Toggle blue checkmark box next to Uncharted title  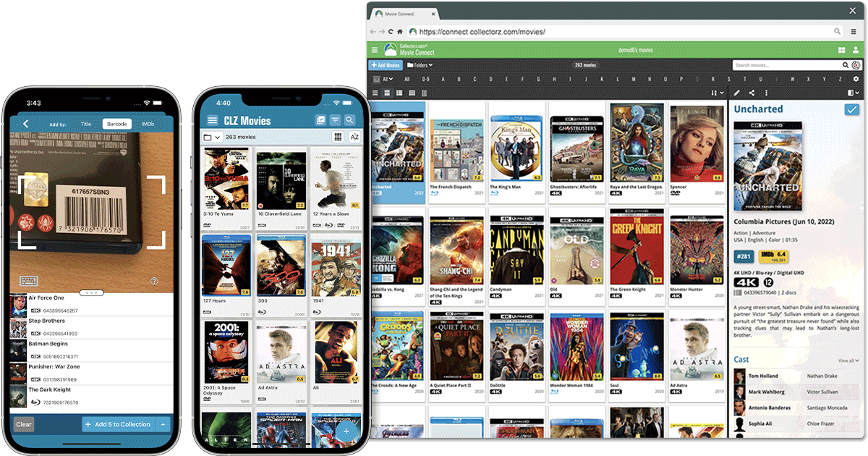pyautogui.click(x=852, y=109)
